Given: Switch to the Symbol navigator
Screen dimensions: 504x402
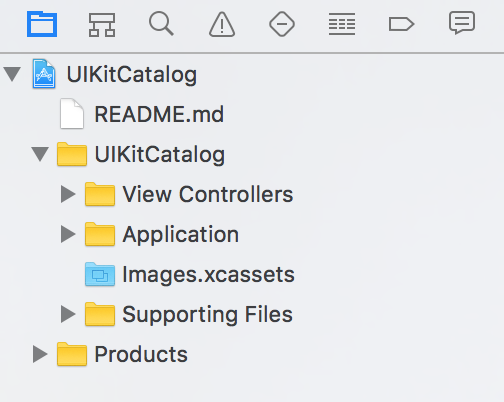Looking at the screenshot, I should point(102,25).
